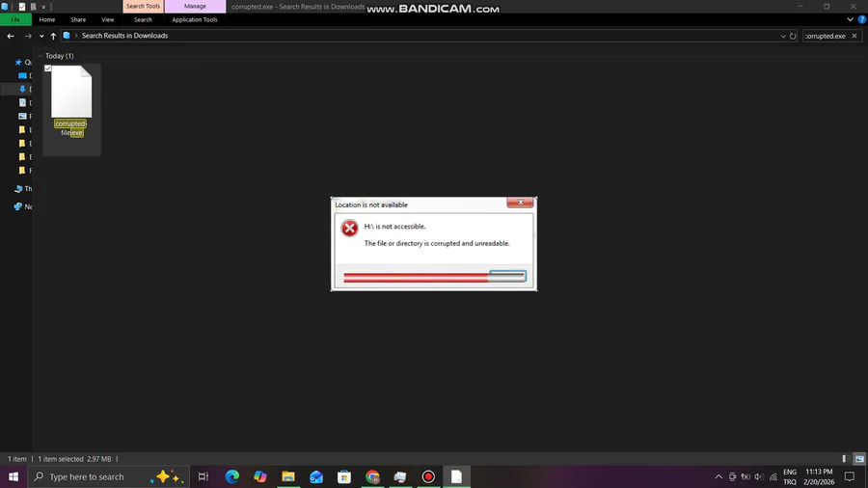Open the Customize Quick Access Toolbar dropdown
Image resolution: width=868 pixels, height=488 pixels.
tap(43, 7)
